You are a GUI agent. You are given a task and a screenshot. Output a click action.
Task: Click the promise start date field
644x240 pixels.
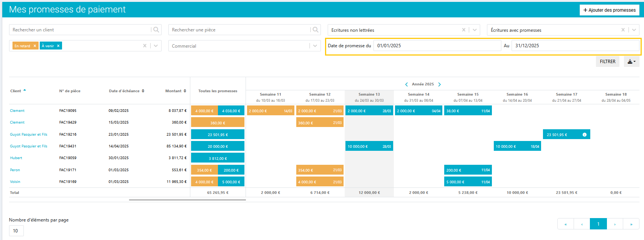click(437, 46)
